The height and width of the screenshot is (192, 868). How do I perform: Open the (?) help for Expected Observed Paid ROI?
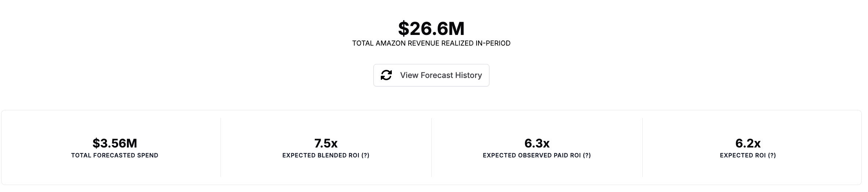pyautogui.click(x=586, y=155)
